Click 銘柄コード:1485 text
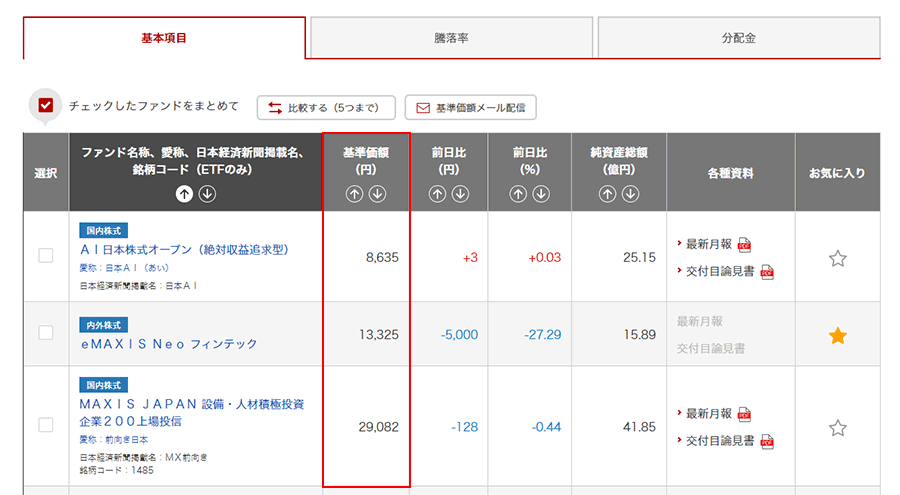Image resolution: width=900 pixels, height=495 pixels. pyautogui.click(x=117, y=470)
